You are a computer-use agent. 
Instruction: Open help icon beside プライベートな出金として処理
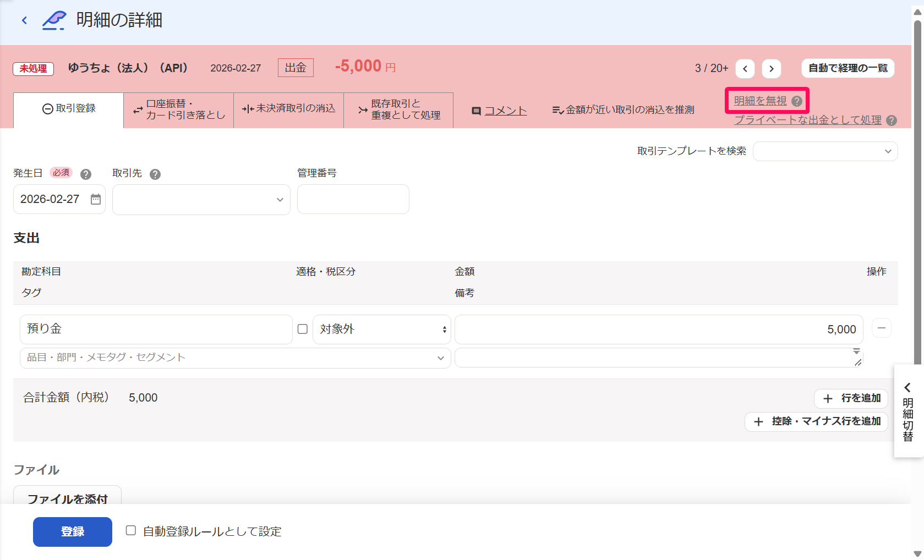[892, 120]
